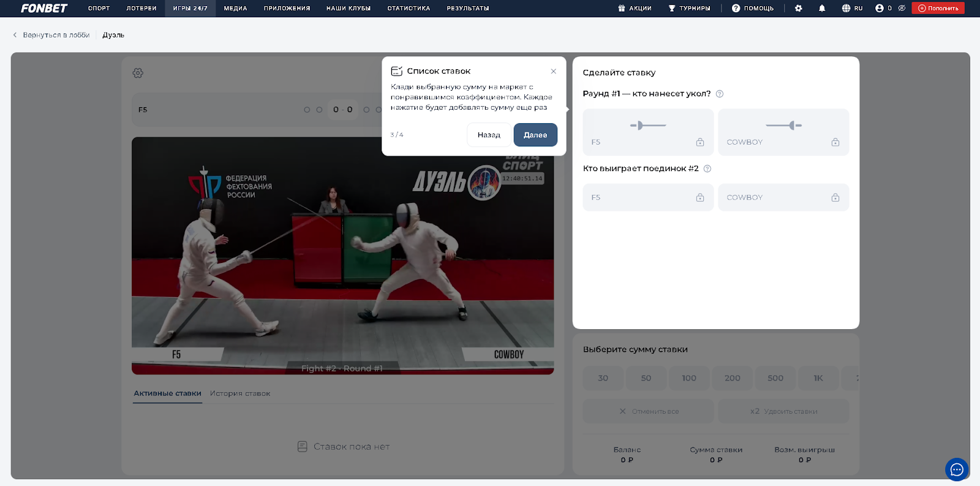Select COWBOY to land the touch in round

tap(783, 132)
